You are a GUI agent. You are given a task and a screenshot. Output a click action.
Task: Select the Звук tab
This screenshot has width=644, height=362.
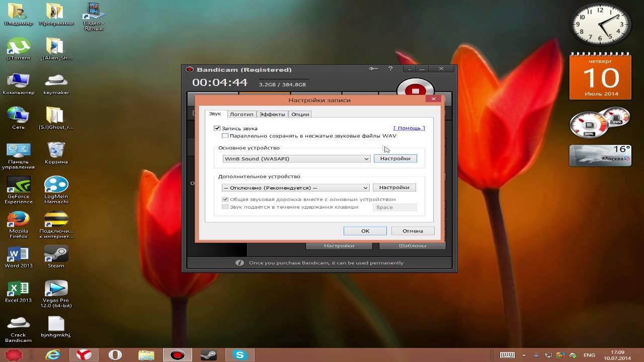[x=215, y=114]
